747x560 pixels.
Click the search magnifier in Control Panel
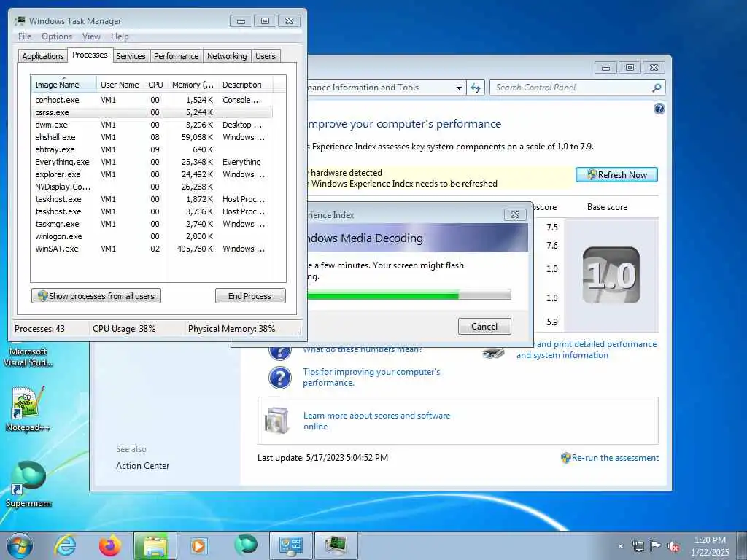(x=656, y=87)
